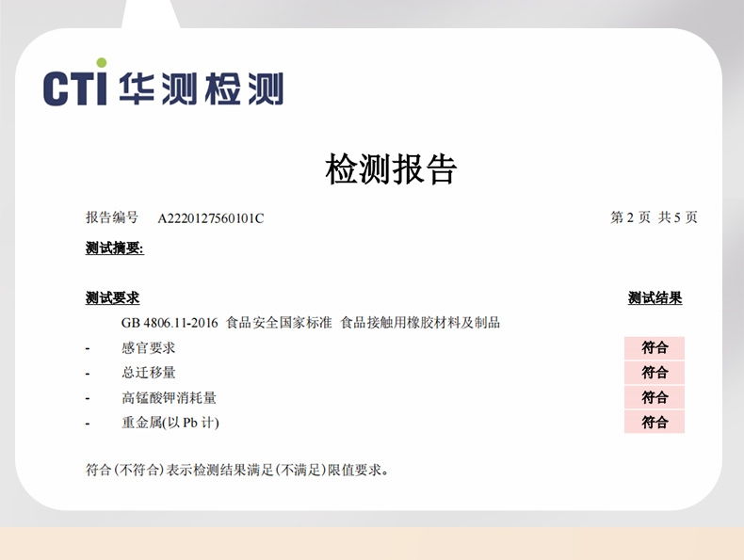The image size is (744, 560).
Task: Click the 重金属(以 Pb 计) test item
Action: (x=170, y=423)
